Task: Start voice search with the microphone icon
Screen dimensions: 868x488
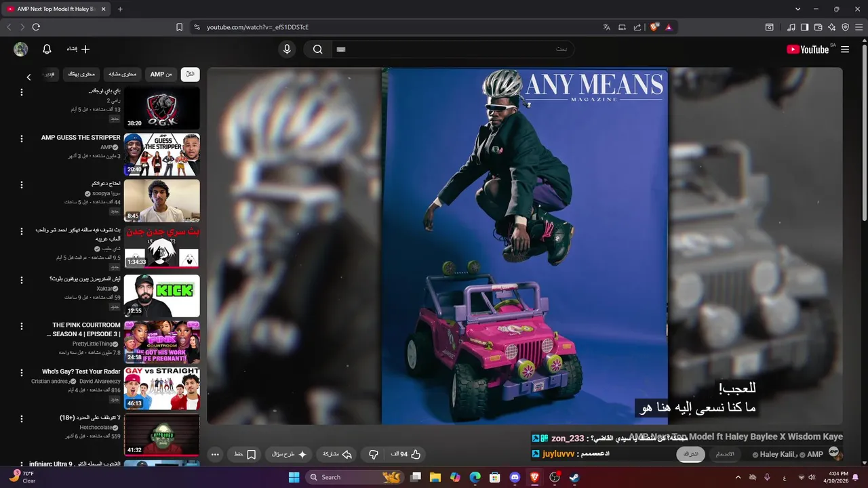Action: point(287,49)
